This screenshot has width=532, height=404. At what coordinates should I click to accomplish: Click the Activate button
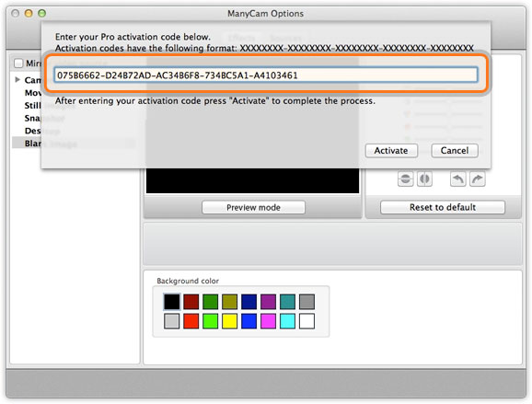click(x=391, y=151)
